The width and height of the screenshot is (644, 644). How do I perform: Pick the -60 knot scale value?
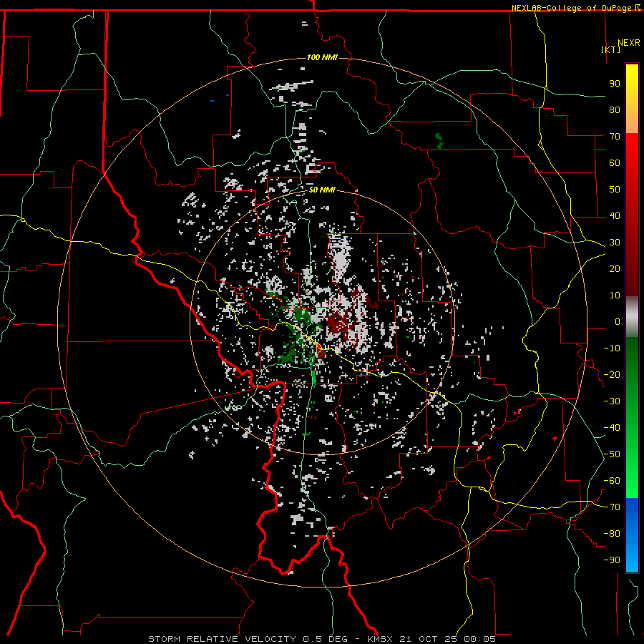612,481
